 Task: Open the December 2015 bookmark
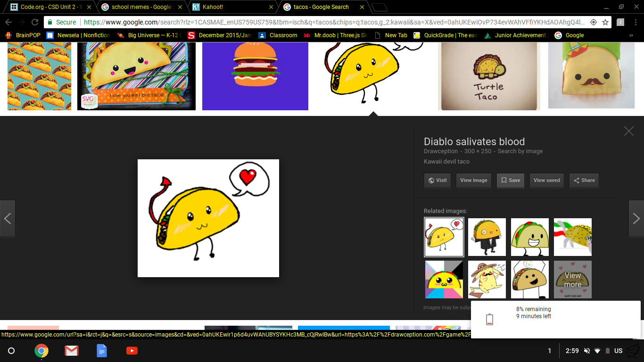220,35
